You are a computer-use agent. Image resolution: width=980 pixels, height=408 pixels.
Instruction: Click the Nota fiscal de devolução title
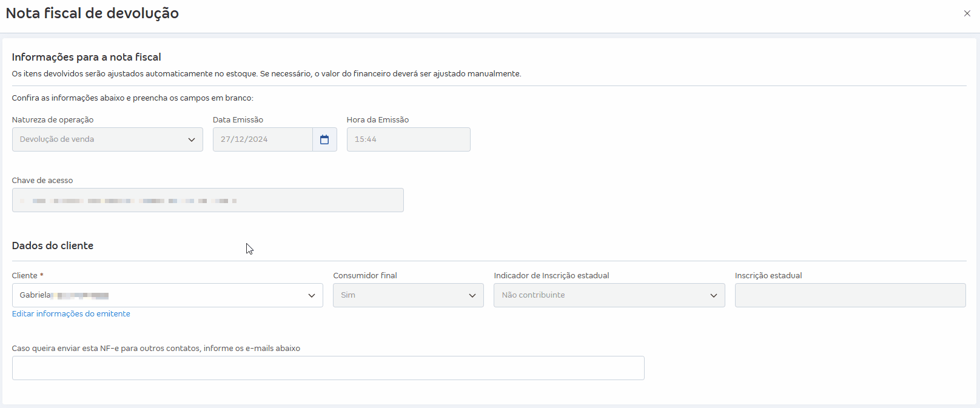coord(92,13)
